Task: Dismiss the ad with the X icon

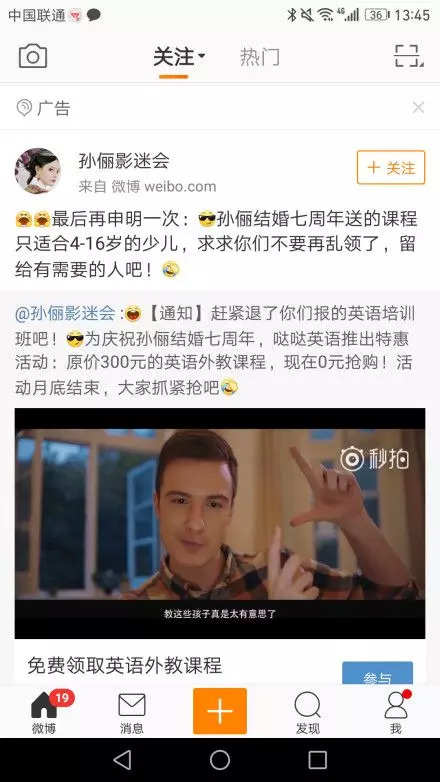Action: point(418,107)
